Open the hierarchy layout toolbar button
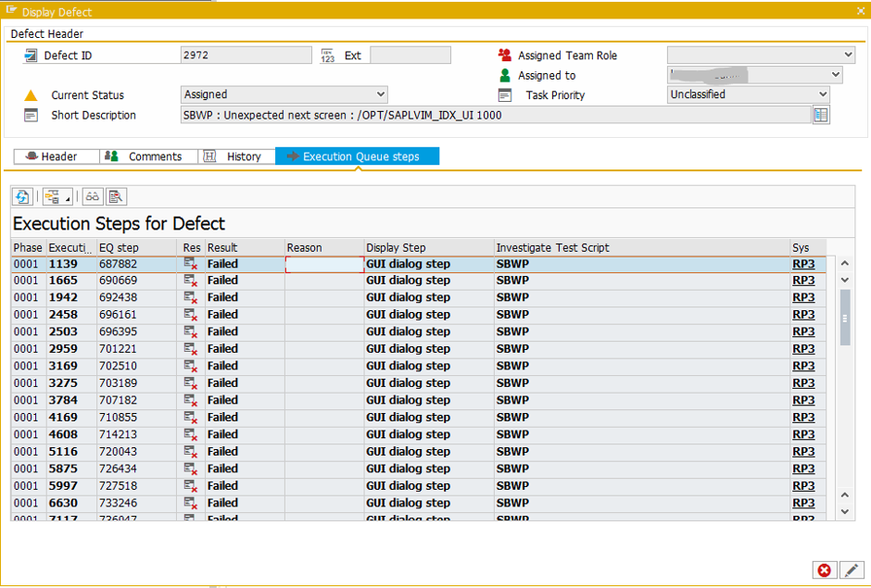The height and width of the screenshot is (588, 871). (57, 196)
